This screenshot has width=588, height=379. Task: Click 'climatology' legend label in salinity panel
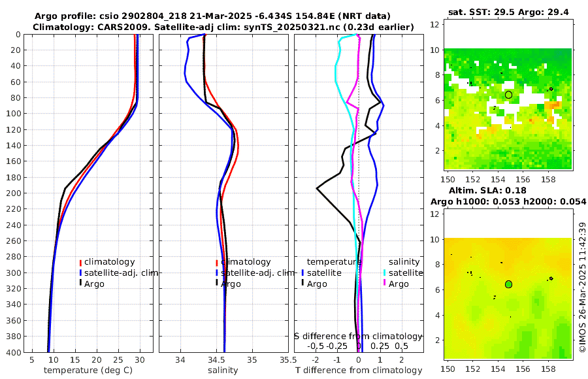[246, 262]
